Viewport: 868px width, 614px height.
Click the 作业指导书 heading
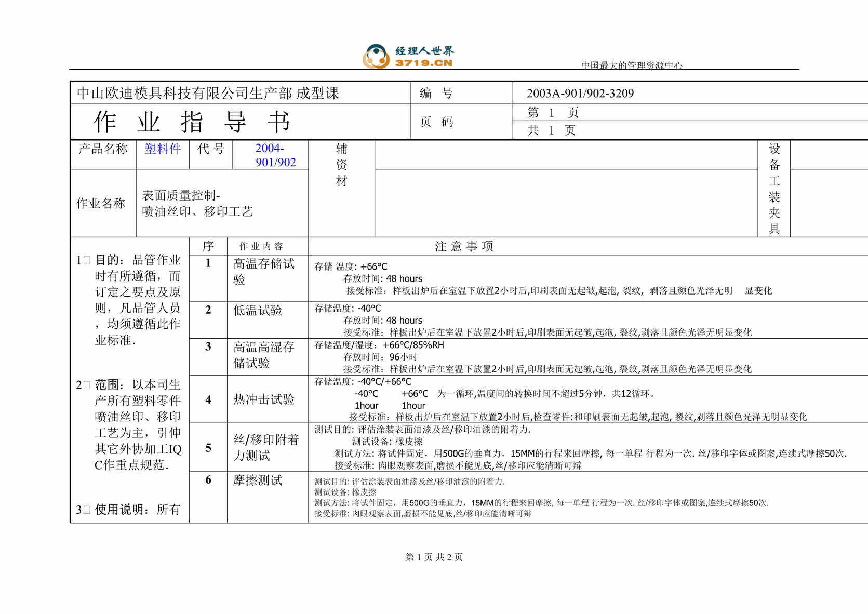point(192,122)
